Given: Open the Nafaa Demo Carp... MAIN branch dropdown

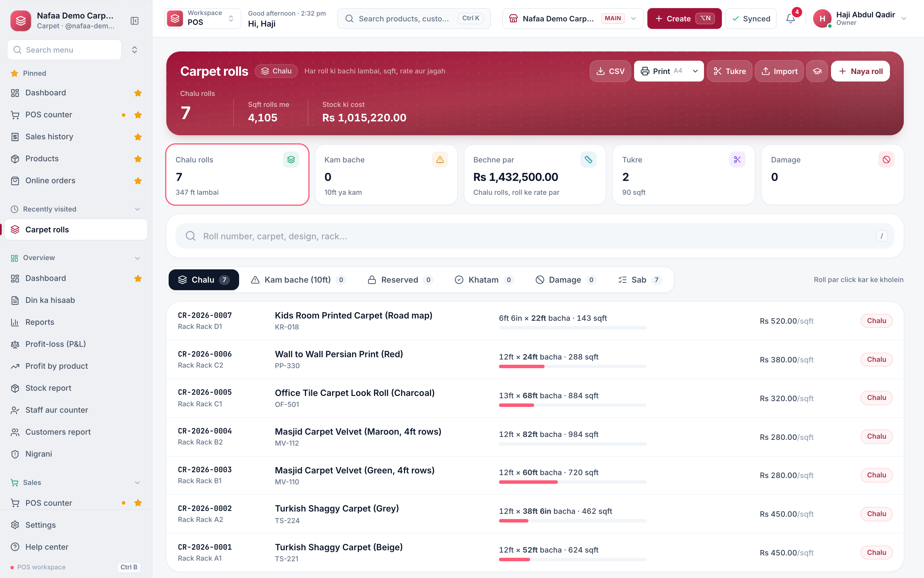Looking at the screenshot, I should click(x=573, y=18).
